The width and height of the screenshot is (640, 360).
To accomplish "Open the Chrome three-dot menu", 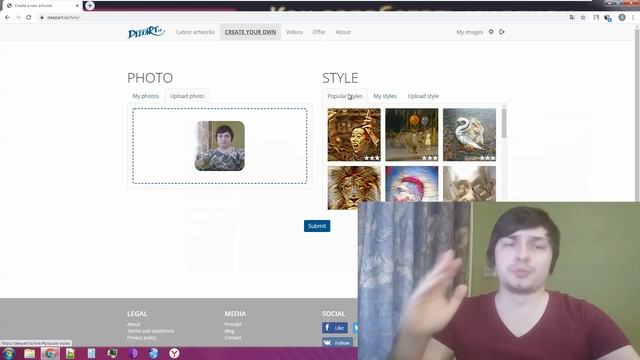I will pos(633,18).
